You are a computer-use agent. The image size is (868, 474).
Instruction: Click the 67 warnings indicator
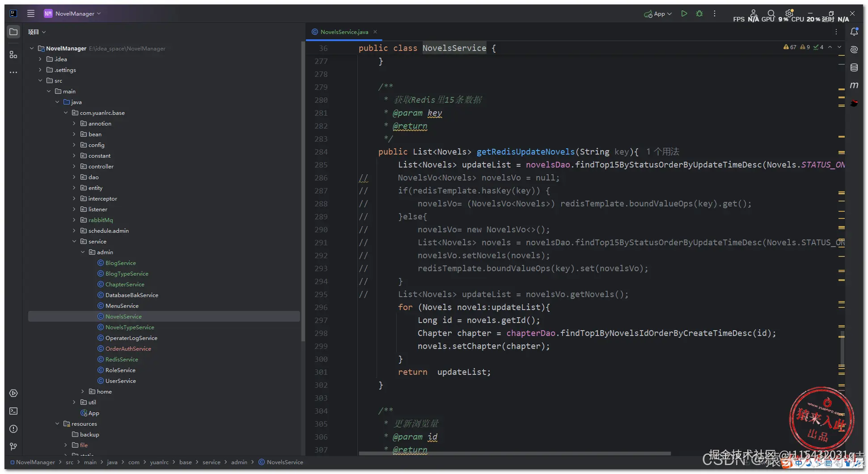[x=790, y=47]
